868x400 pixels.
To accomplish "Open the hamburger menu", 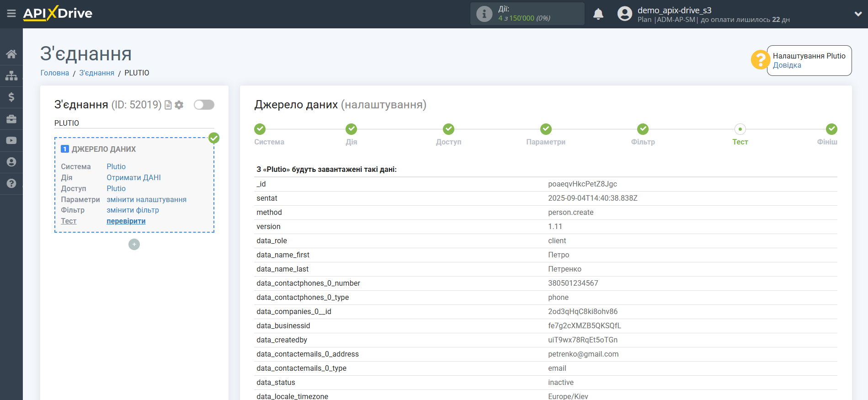I will click(x=11, y=14).
